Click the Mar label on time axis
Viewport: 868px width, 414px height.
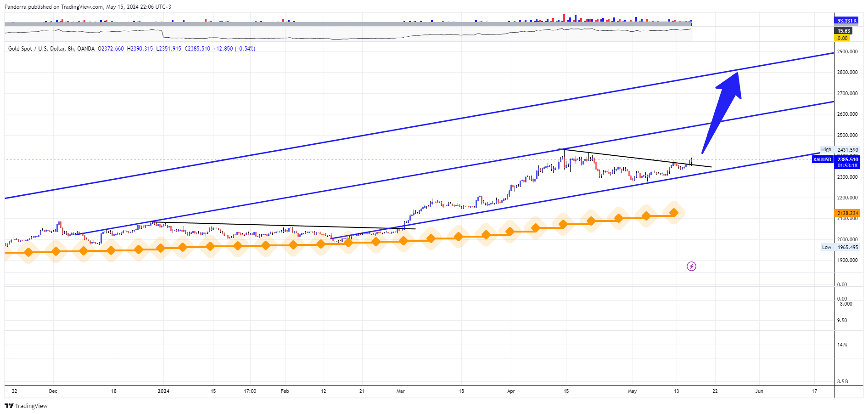[401, 391]
